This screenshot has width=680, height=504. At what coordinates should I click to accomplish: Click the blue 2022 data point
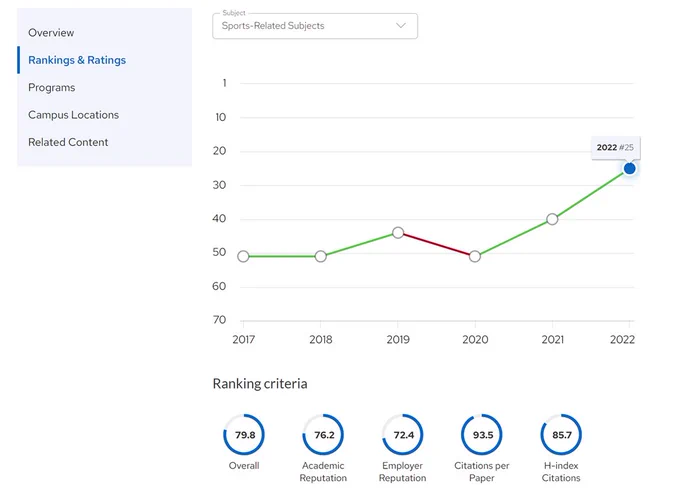629,168
